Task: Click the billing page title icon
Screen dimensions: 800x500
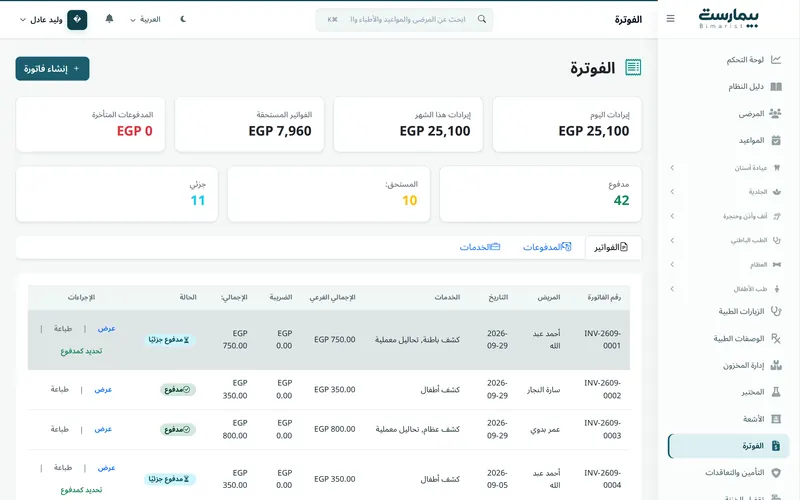Action: 633,67
